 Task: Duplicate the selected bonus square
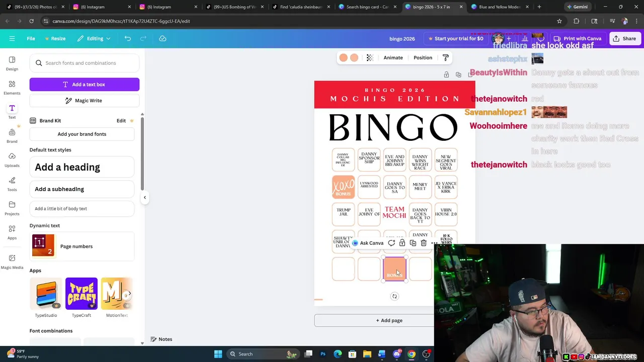(413, 243)
